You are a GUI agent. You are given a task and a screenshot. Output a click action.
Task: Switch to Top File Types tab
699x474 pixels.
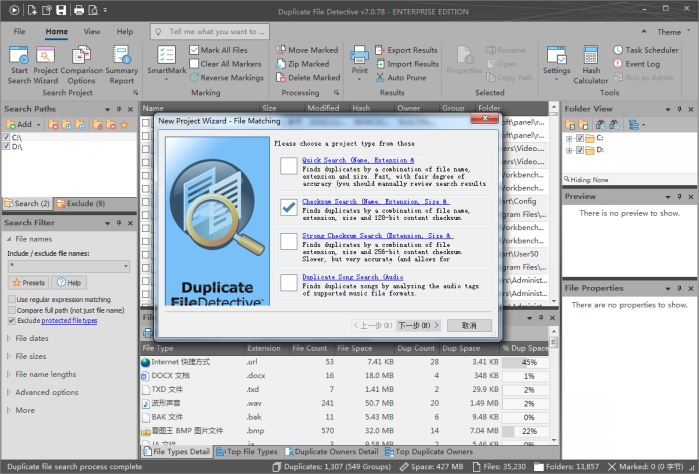(247, 452)
